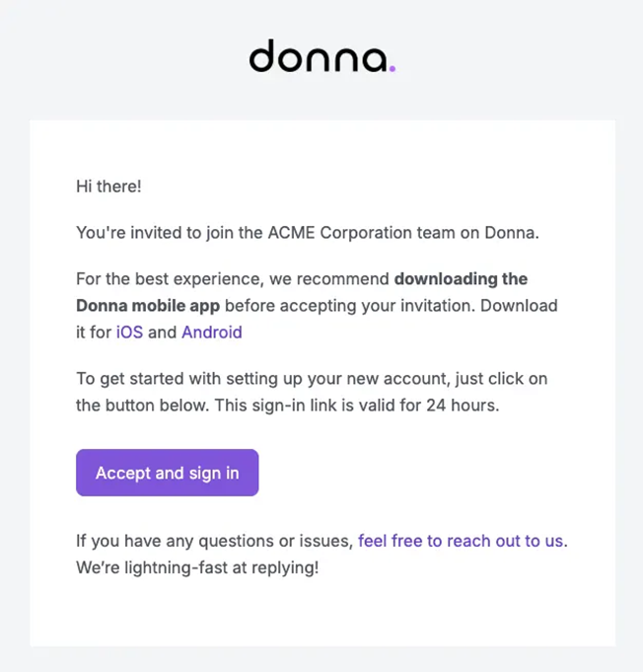Click the '24 hours' validity text
This screenshot has width=643, height=672.
click(x=463, y=406)
